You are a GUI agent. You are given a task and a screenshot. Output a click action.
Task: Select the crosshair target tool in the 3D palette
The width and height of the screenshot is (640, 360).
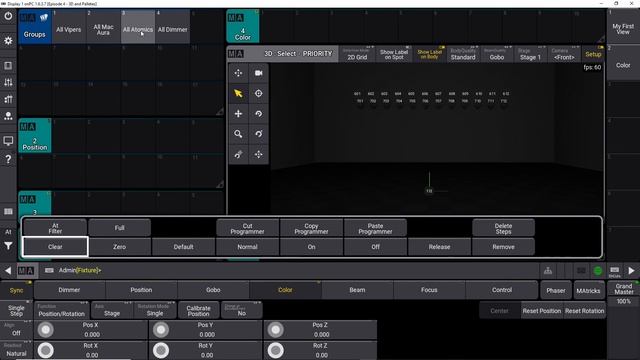[258, 93]
